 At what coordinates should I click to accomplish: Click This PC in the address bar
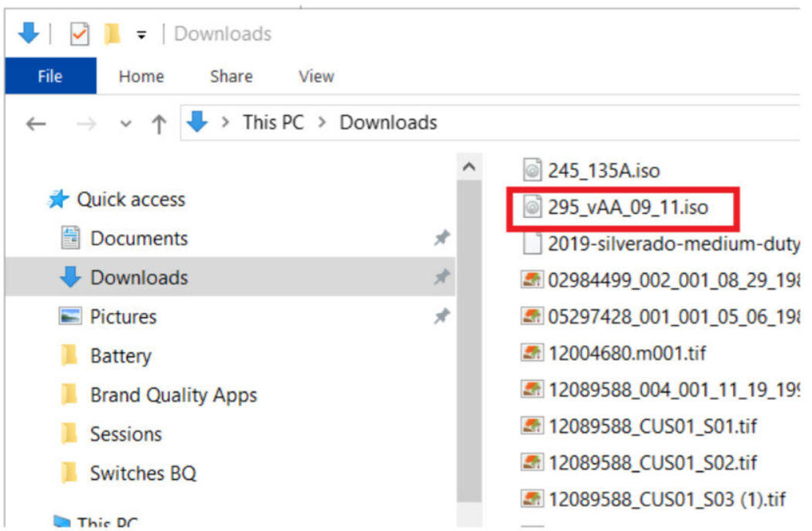[x=274, y=123]
